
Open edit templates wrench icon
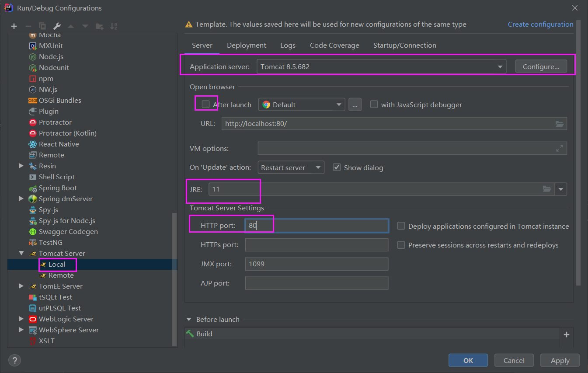pyautogui.click(x=57, y=26)
